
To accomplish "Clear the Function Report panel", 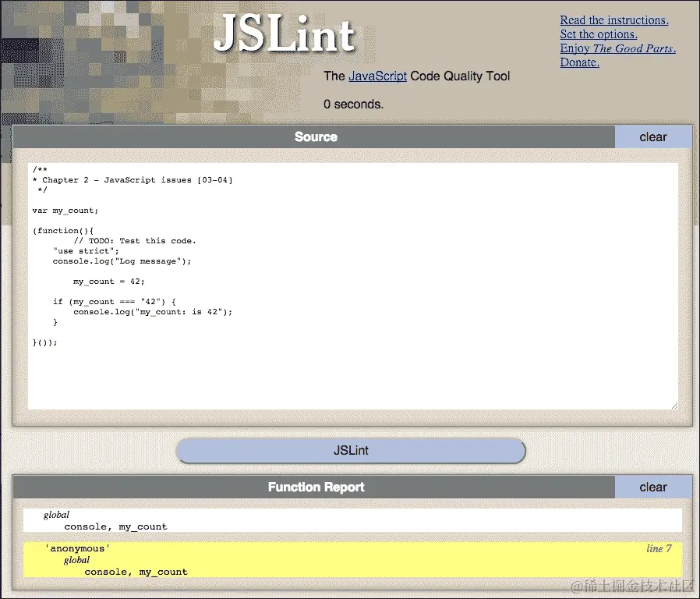I will tap(653, 487).
